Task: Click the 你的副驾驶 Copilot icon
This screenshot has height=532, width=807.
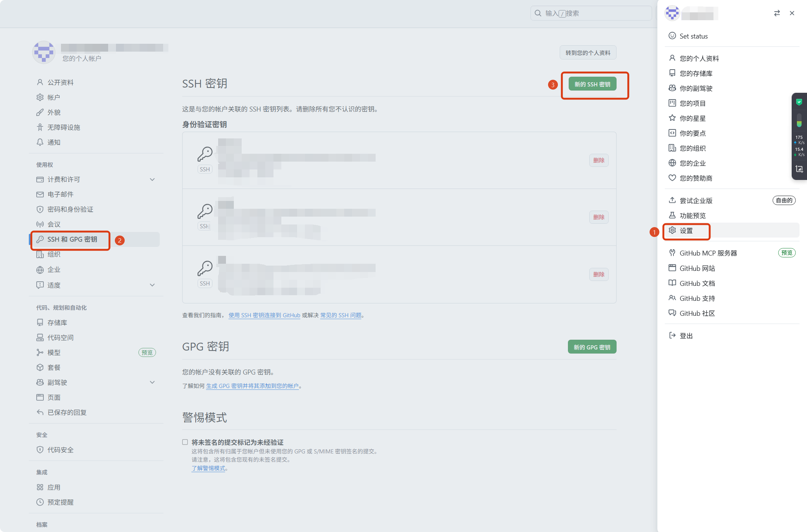Action: (x=672, y=88)
